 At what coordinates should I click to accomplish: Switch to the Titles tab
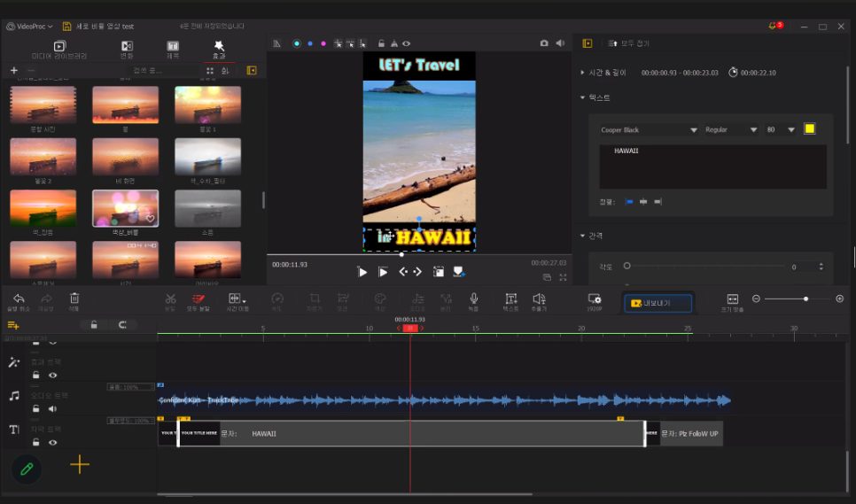tap(173, 50)
